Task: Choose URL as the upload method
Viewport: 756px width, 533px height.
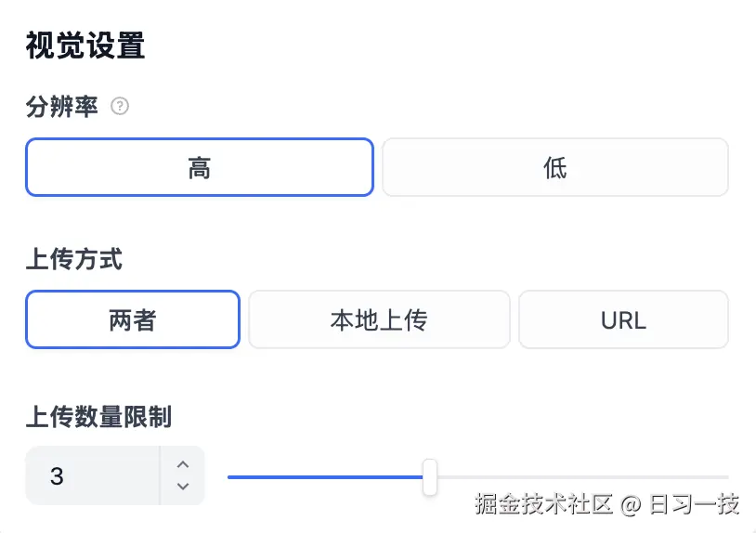Action: pyautogui.click(x=623, y=320)
